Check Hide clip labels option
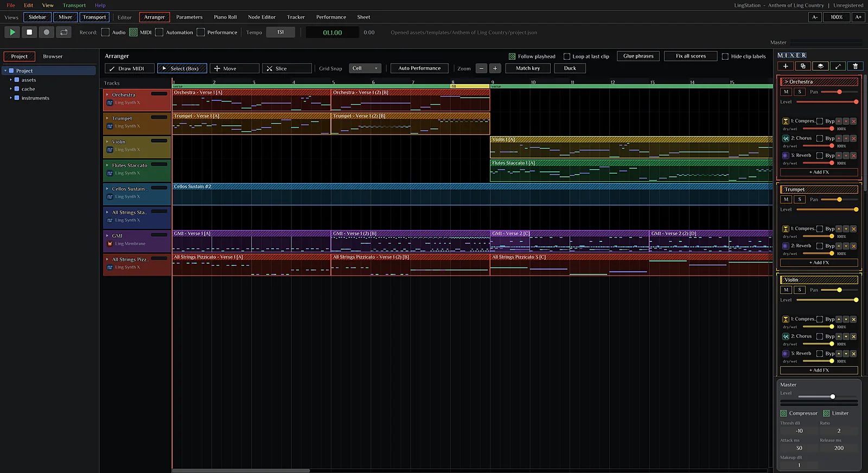 725,56
